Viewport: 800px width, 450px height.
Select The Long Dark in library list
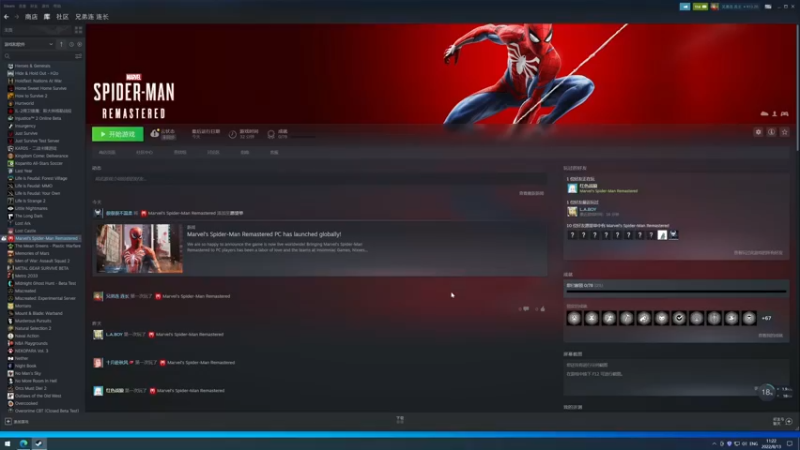[29, 216]
